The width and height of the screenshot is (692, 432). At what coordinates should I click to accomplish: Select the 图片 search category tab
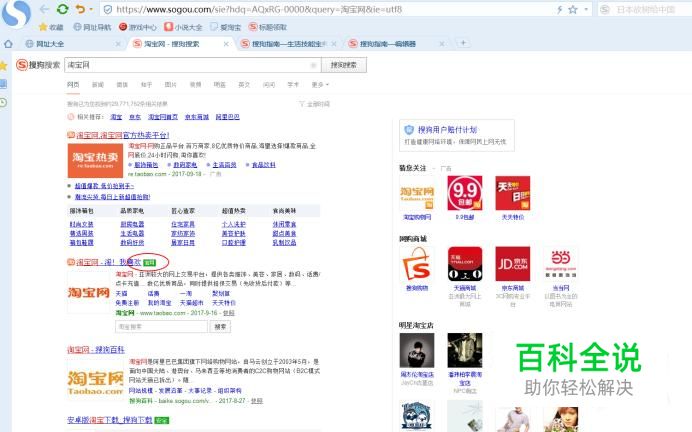coord(170,84)
